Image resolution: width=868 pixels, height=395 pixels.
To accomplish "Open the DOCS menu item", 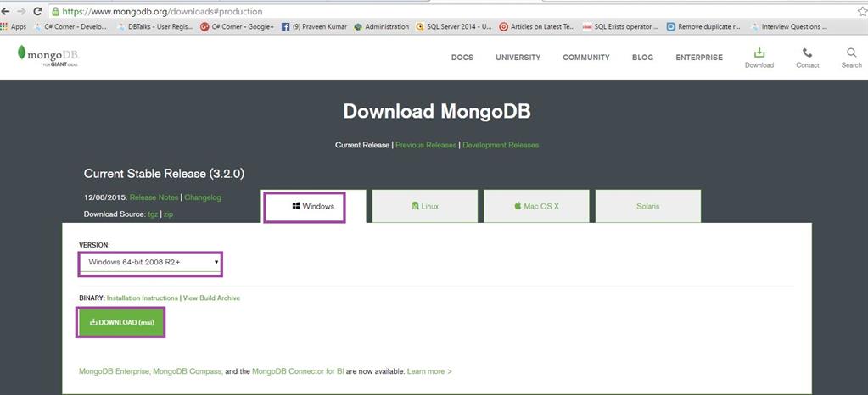I will click(x=462, y=58).
